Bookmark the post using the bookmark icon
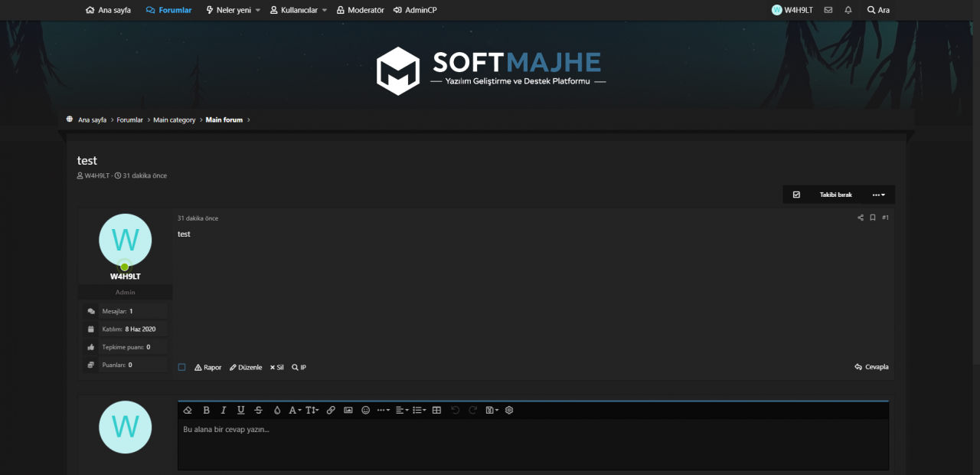Screen dimensions: 980x475 tap(872, 218)
